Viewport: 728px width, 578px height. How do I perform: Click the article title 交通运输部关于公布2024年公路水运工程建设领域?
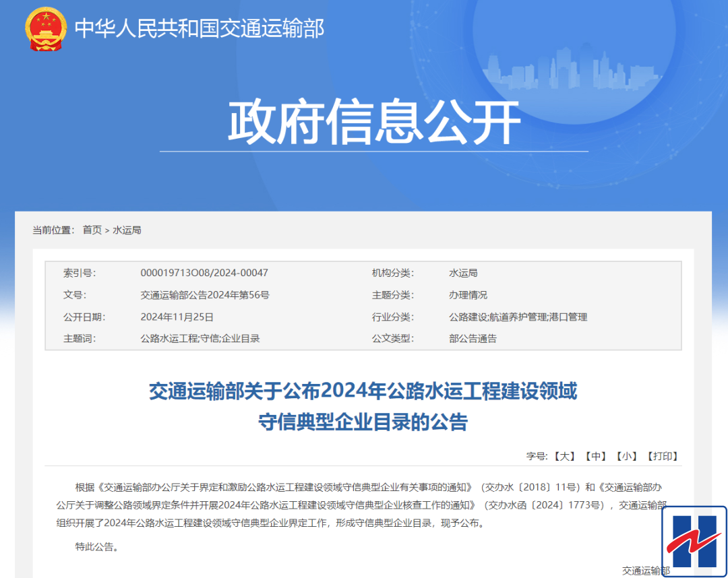[x=363, y=391]
